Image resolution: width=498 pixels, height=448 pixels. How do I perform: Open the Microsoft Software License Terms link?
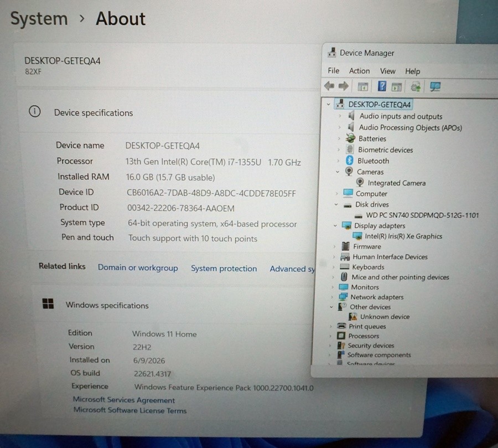point(130,410)
